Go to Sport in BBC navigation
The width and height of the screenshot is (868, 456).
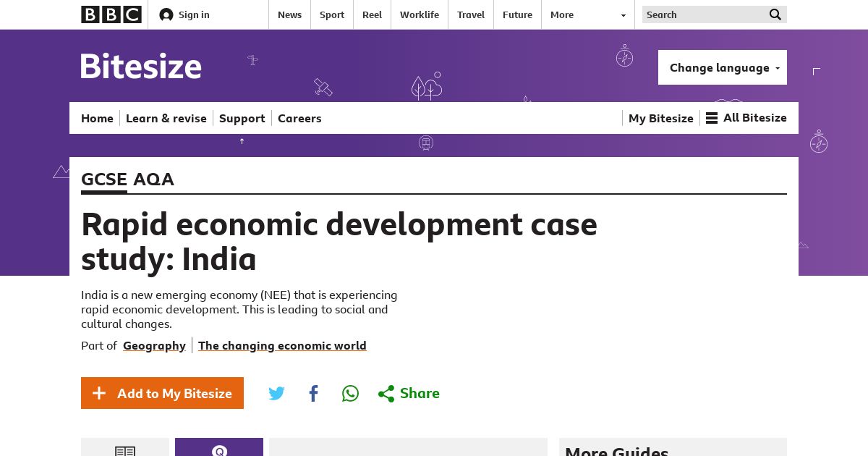coord(332,14)
